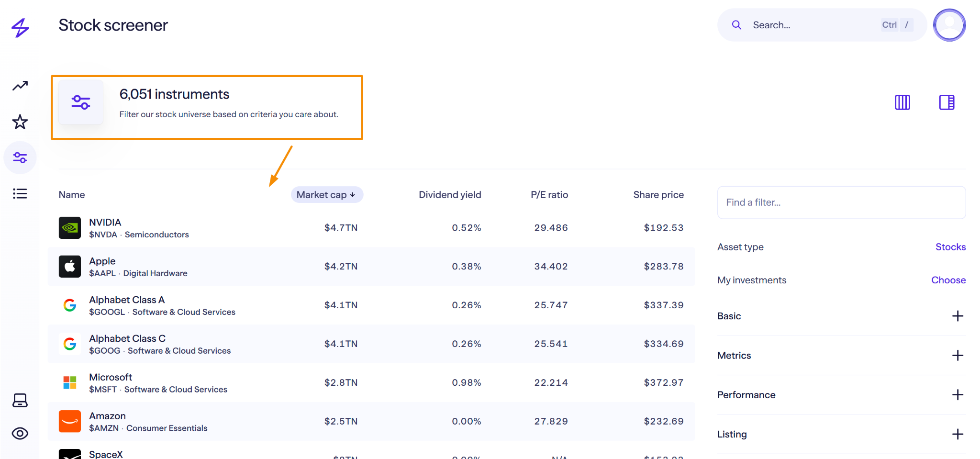Sort by Share price column
Image resolution: width=980 pixels, height=459 pixels.
(658, 195)
